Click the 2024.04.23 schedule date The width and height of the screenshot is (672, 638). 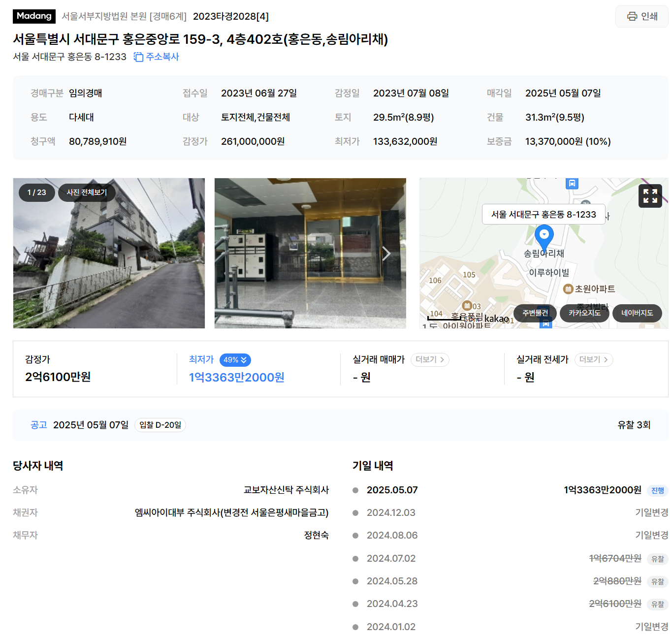(x=392, y=604)
